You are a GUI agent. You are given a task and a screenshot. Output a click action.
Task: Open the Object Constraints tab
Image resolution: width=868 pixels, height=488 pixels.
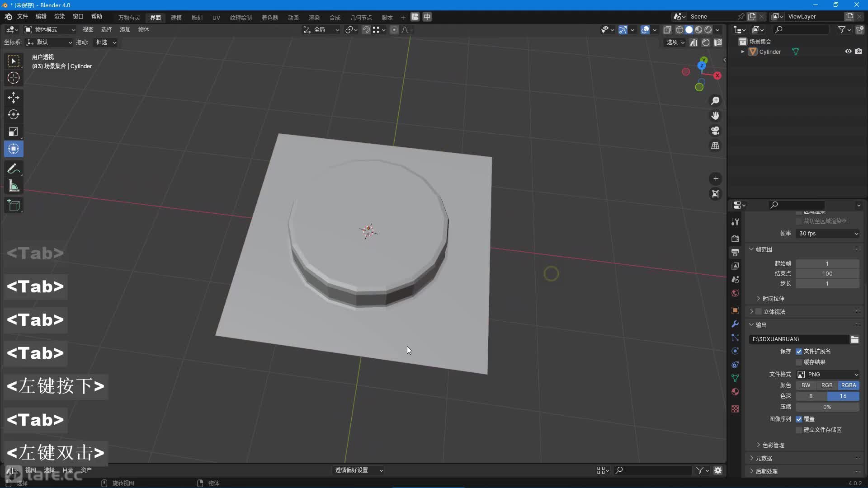(735, 365)
